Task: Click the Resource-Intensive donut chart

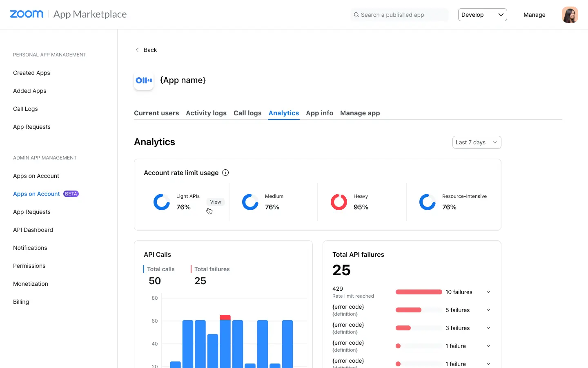Action: coord(427,202)
